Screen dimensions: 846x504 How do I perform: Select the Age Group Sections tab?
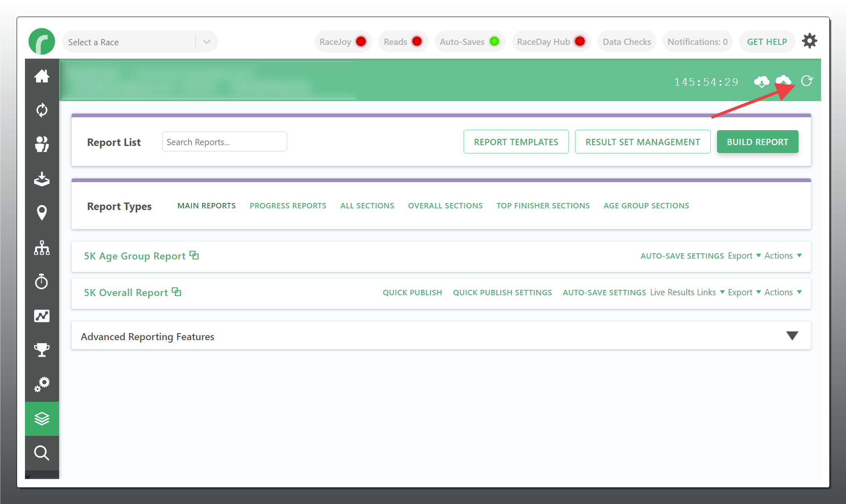point(646,205)
